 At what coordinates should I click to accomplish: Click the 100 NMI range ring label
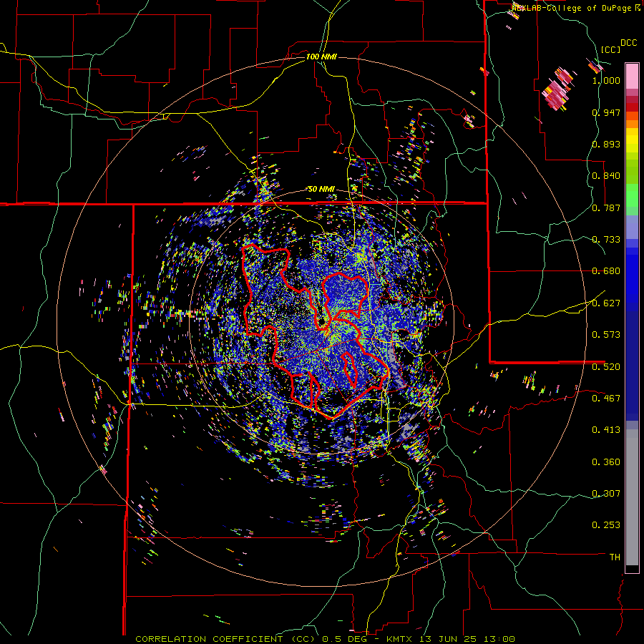[321, 57]
